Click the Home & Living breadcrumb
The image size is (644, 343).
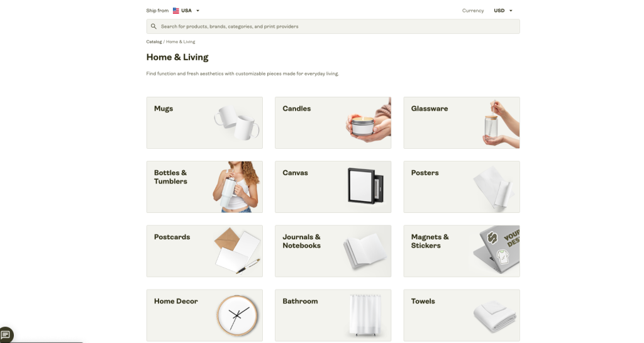click(180, 42)
